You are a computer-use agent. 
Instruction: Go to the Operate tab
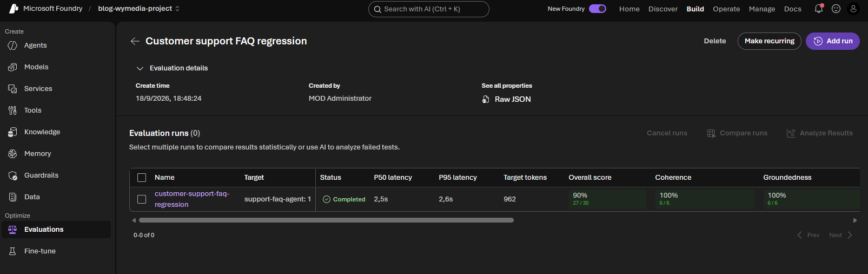726,9
